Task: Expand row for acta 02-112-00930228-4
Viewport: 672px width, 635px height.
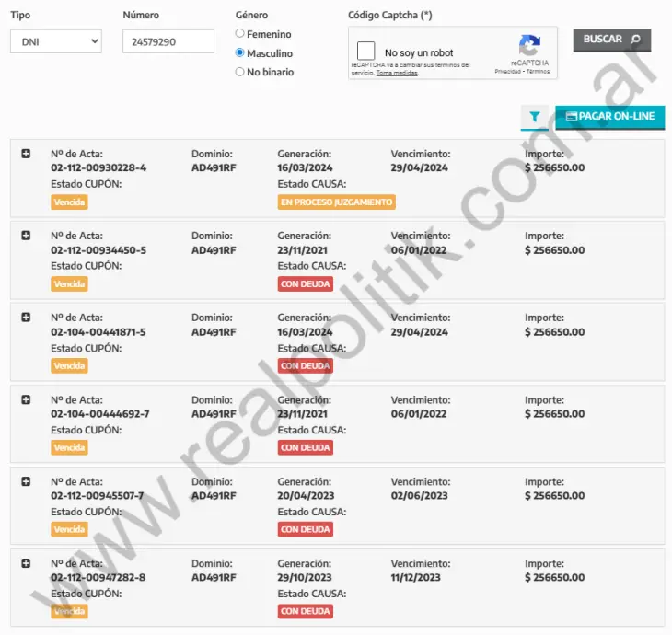Action: pos(26,154)
